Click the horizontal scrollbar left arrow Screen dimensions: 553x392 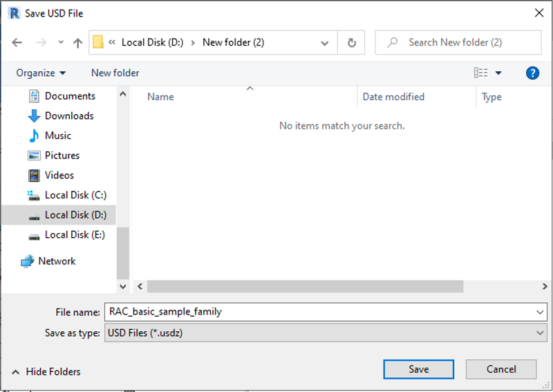pyautogui.click(x=140, y=286)
